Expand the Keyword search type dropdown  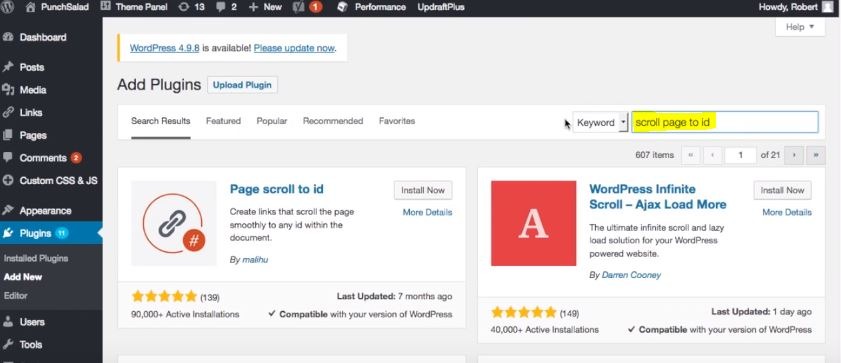(600, 122)
